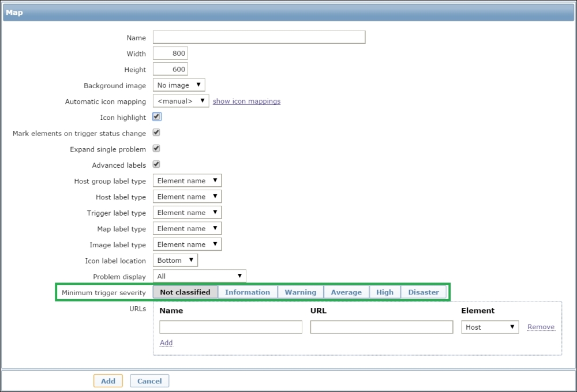The height and width of the screenshot is (392, 577).
Task: Click the Remove link in URLs row
Action: (541, 327)
